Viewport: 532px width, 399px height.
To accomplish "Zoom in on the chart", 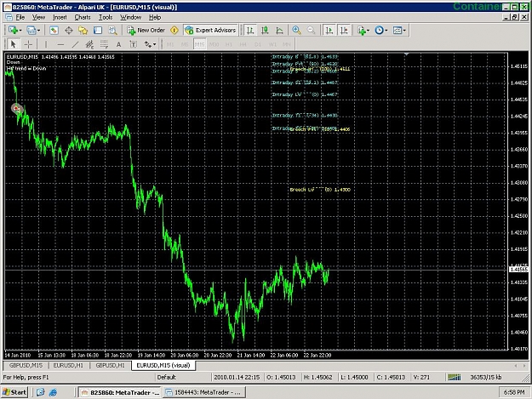I will pos(296,30).
